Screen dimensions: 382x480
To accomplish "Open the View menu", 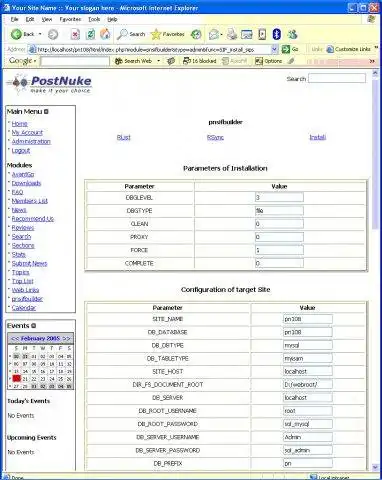I will (47, 19).
